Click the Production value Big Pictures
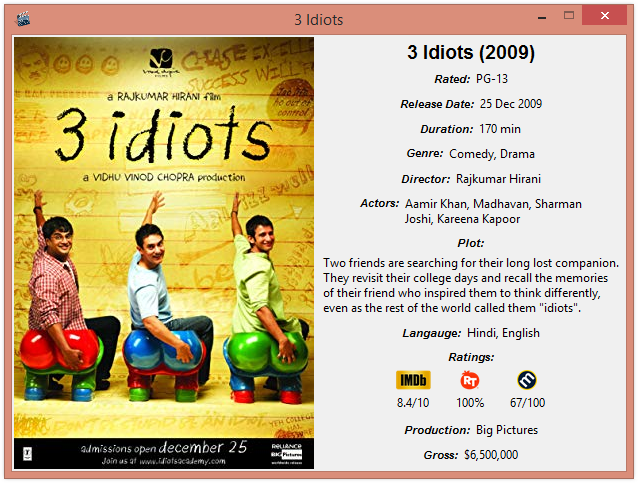This screenshot has width=638, height=483. tap(507, 430)
